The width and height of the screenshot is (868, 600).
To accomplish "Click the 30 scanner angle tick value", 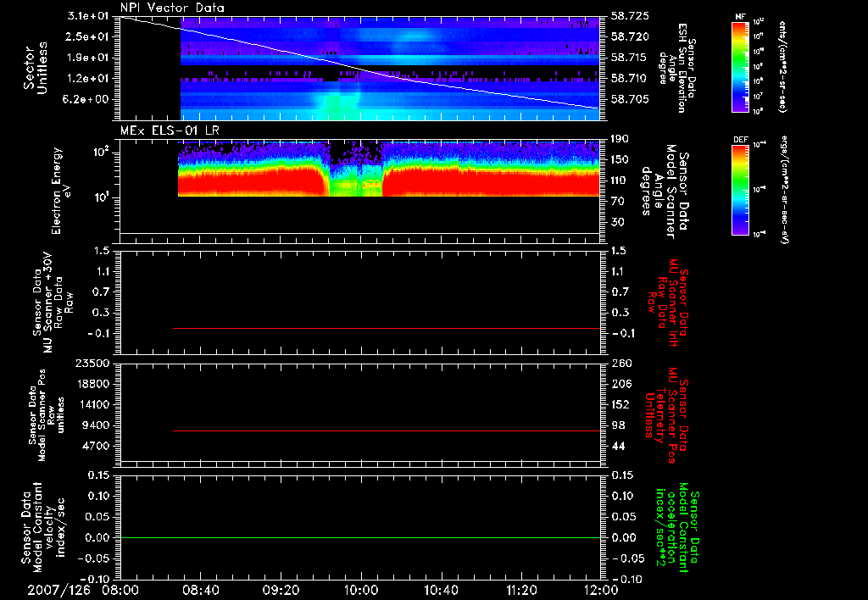I will [617, 222].
